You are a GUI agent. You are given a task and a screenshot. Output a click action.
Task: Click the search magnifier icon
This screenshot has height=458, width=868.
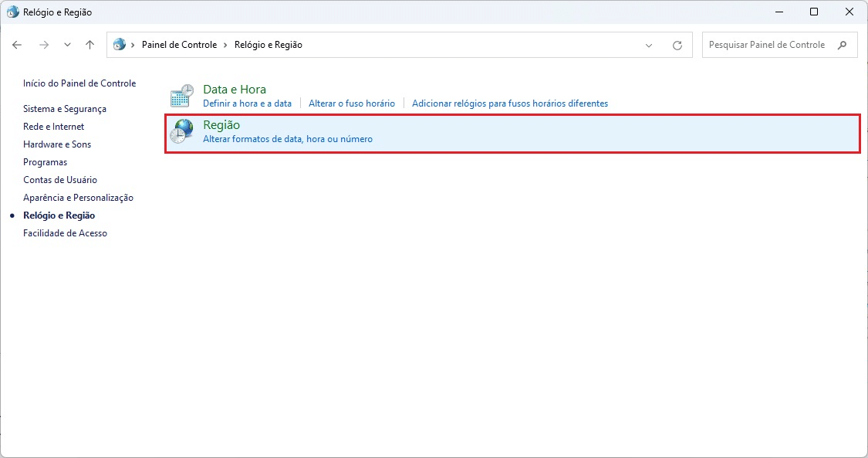point(843,45)
